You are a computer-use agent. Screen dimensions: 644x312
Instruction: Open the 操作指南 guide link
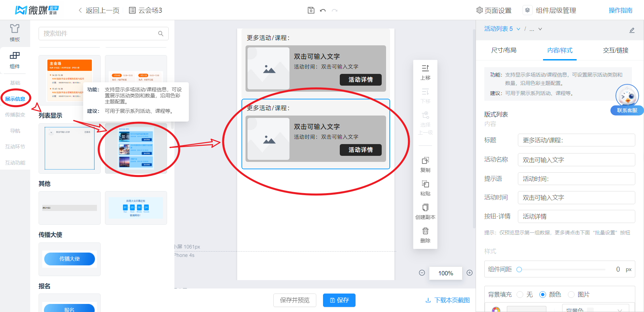point(621,10)
